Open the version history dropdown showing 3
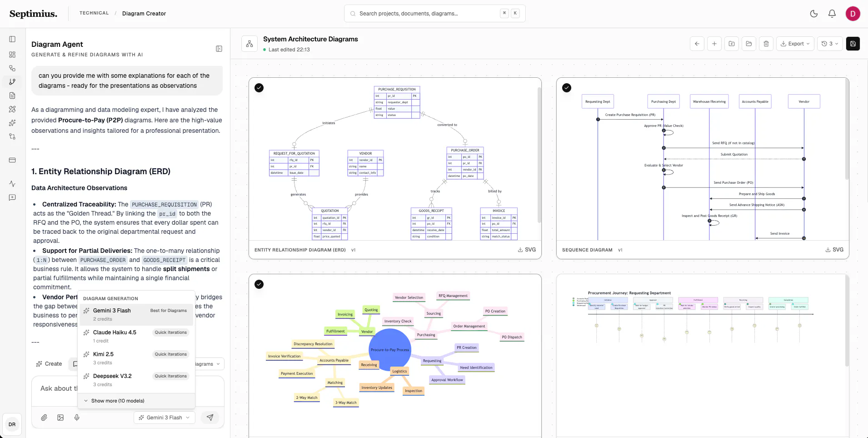Viewport: 868px width, 438px height. click(x=830, y=44)
